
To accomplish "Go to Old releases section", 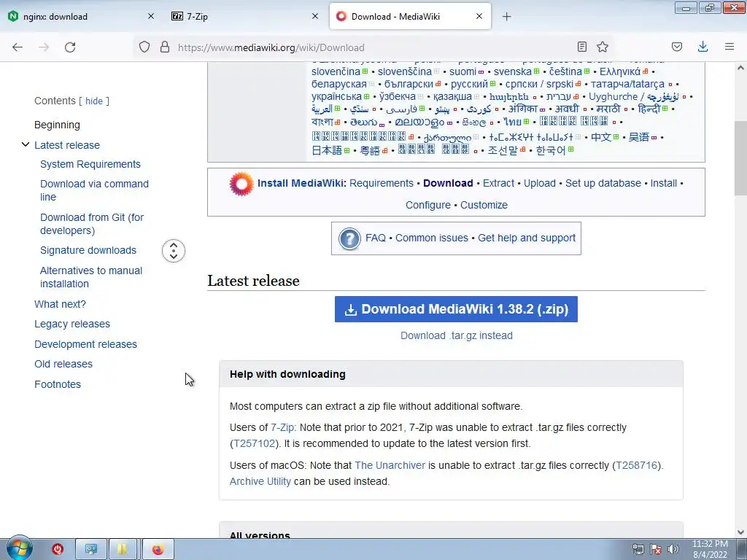I will 63,364.
